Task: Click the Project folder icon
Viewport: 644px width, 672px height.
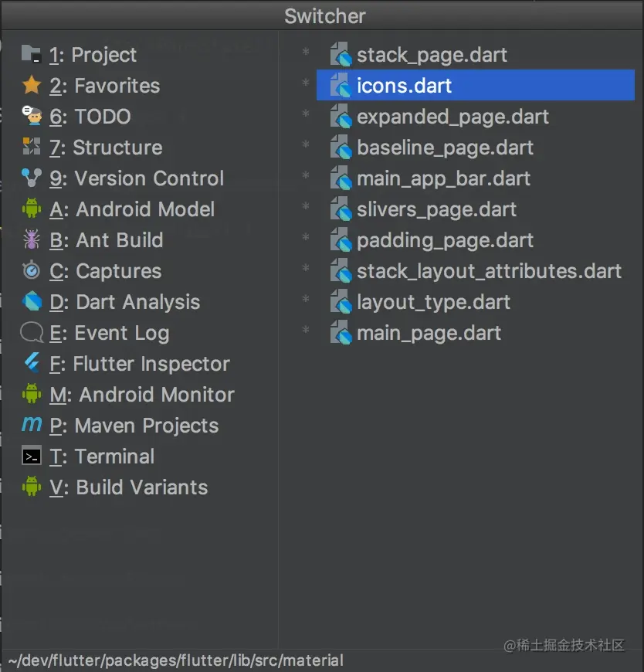Action: 32,55
